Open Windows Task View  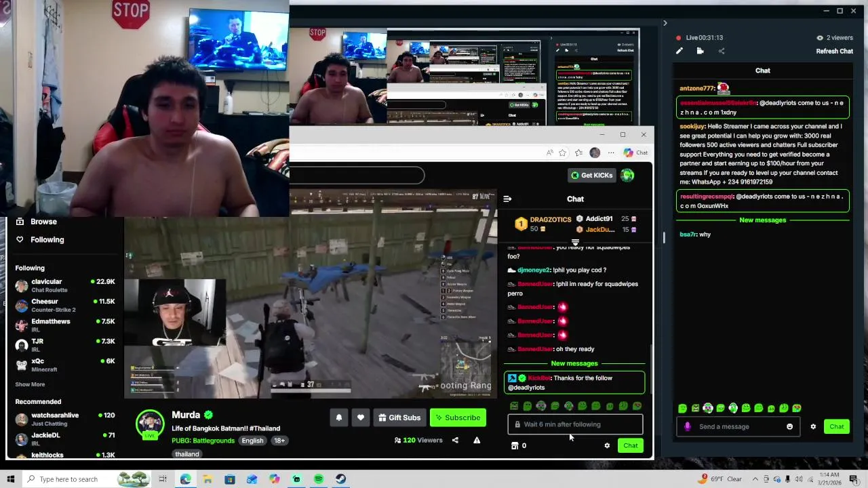tap(163, 479)
